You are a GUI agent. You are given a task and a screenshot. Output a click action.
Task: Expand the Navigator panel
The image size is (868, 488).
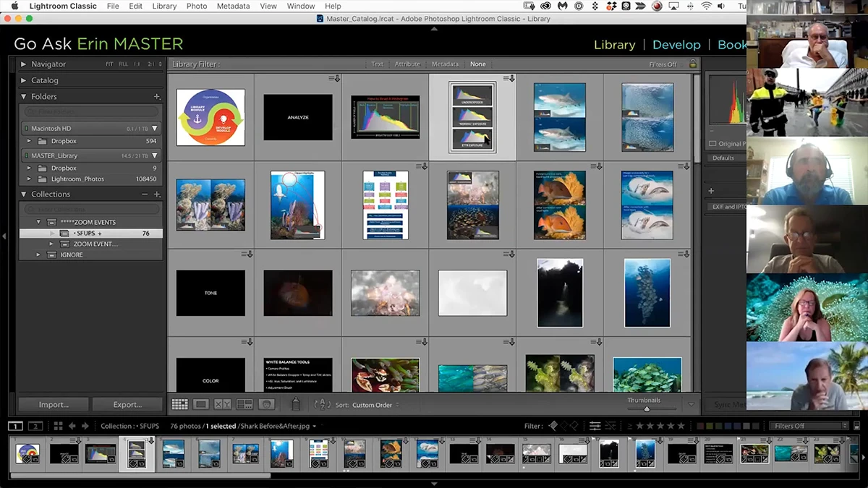pos(24,64)
